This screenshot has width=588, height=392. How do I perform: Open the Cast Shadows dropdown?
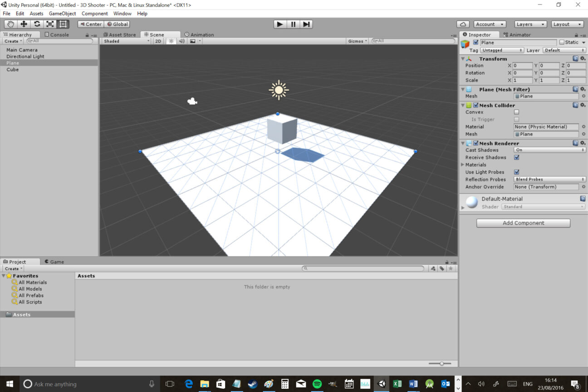[x=549, y=150]
